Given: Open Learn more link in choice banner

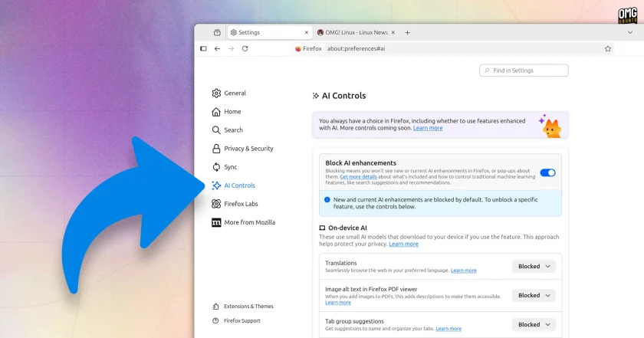Looking at the screenshot, I should coord(428,128).
